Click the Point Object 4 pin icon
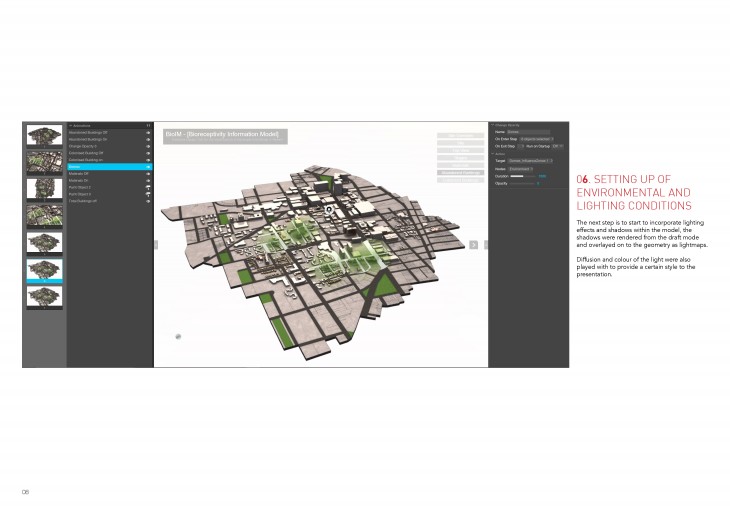 pyautogui.click(x=148, y=194)
